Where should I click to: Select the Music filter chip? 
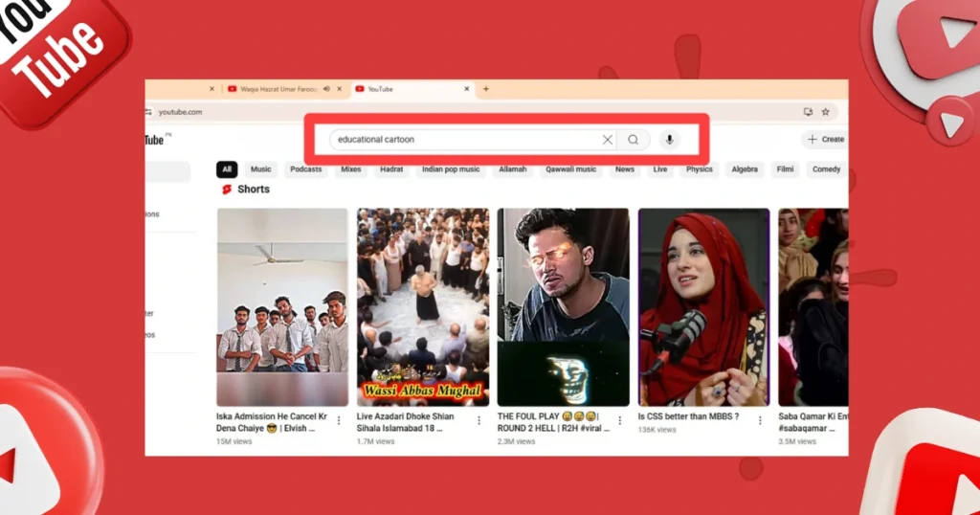pos(260,169)
